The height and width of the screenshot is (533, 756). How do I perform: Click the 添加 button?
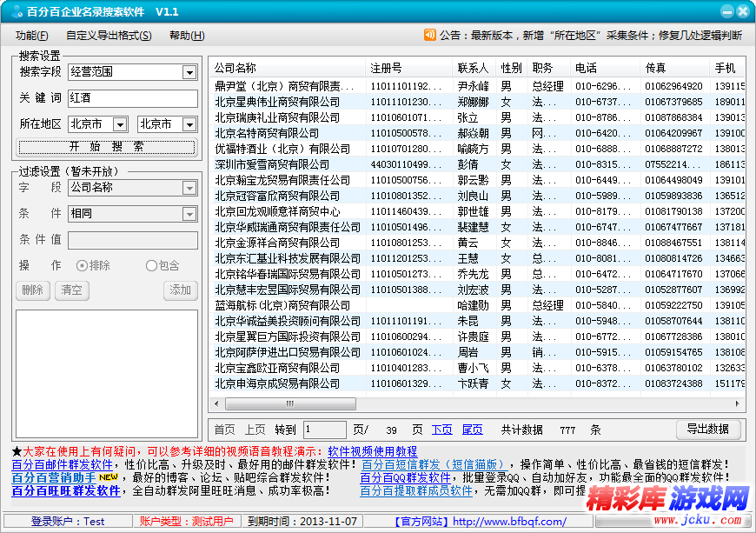(x=180, y=291)
